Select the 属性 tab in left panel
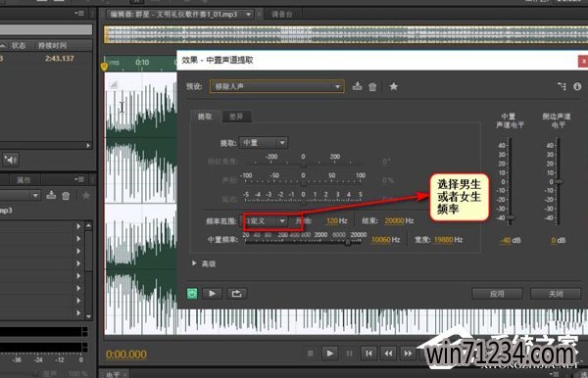This screenshot has width=588, height=378. [x=24, y=180]
